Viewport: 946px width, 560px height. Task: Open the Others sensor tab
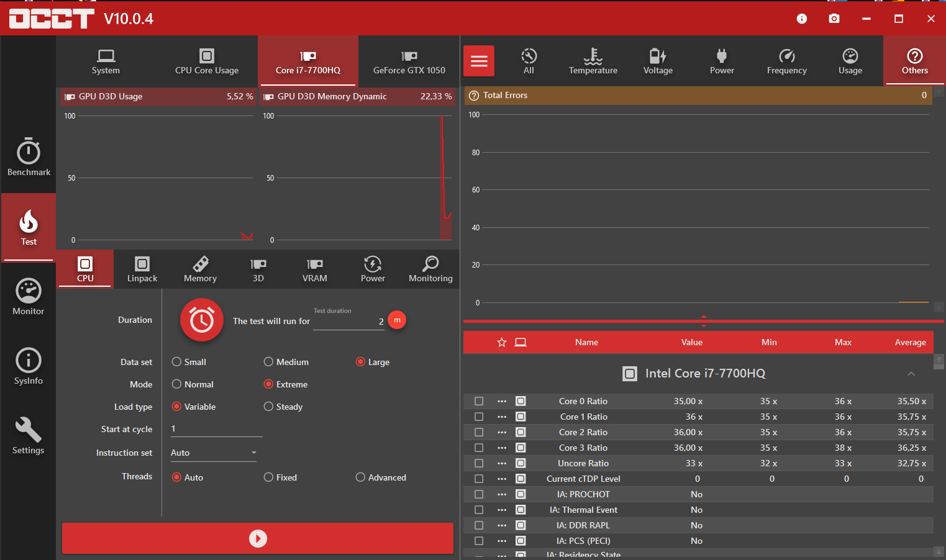(914, 61)
